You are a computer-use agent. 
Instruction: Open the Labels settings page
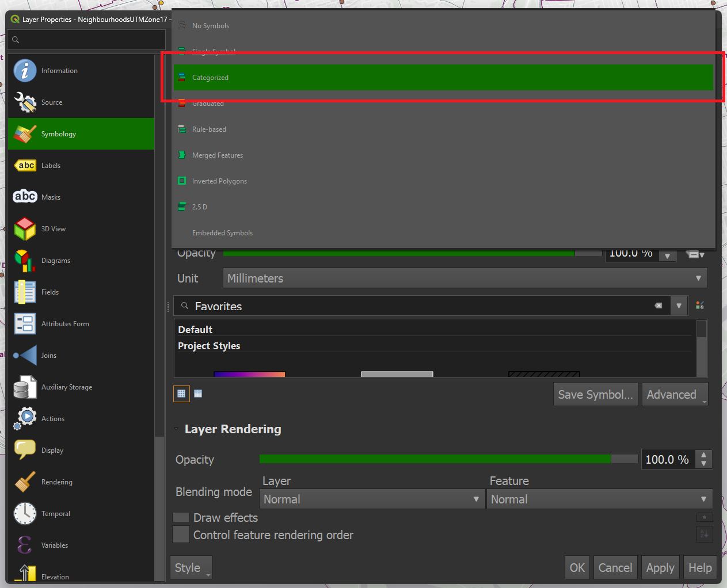point(81,166)
